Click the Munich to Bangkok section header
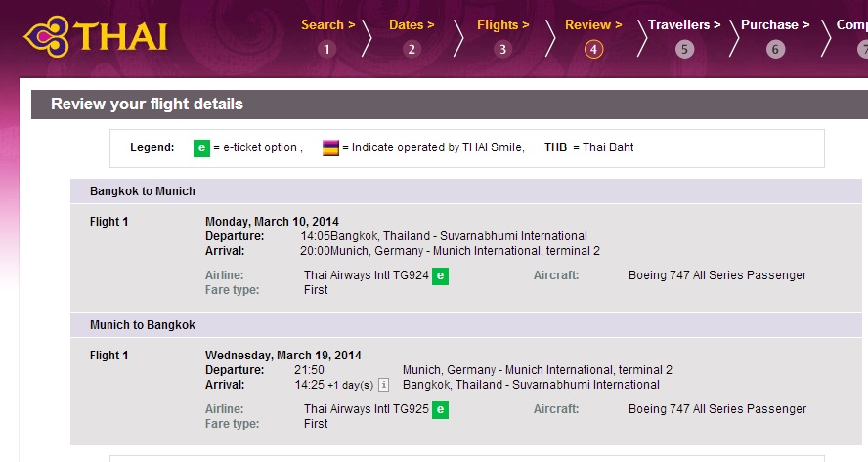 coord(143,325)
